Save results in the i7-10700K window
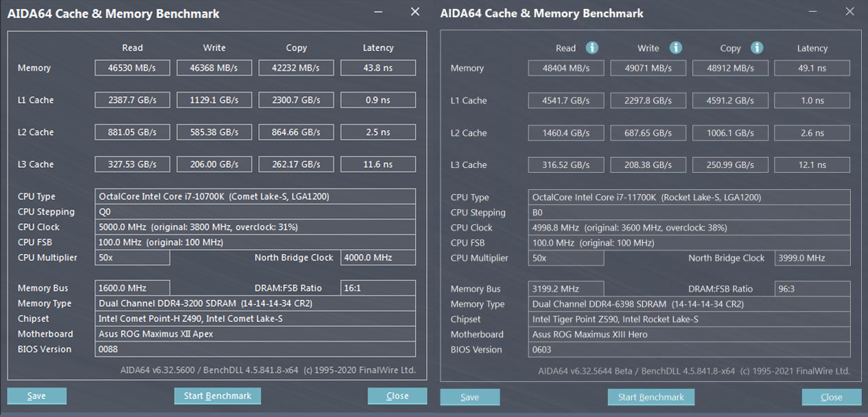 click(36, 396)
